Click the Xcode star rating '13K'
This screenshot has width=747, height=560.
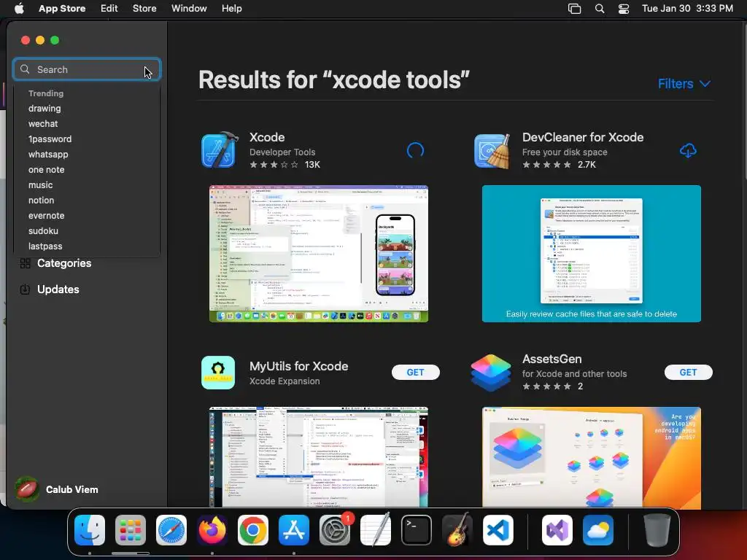tap(285, 165)
